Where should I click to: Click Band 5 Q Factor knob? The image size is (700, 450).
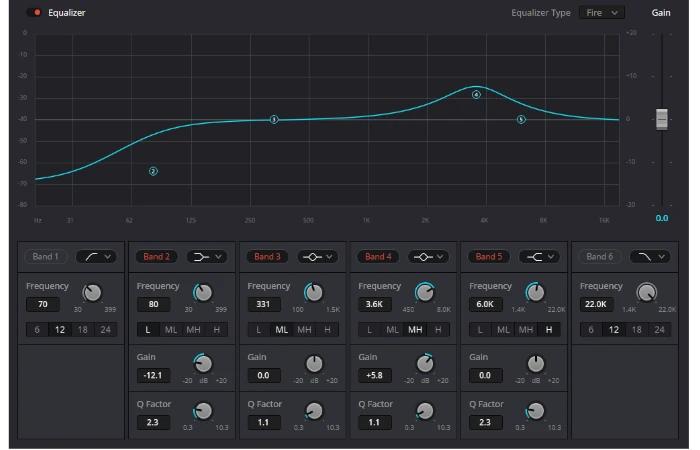click(535, 411)
